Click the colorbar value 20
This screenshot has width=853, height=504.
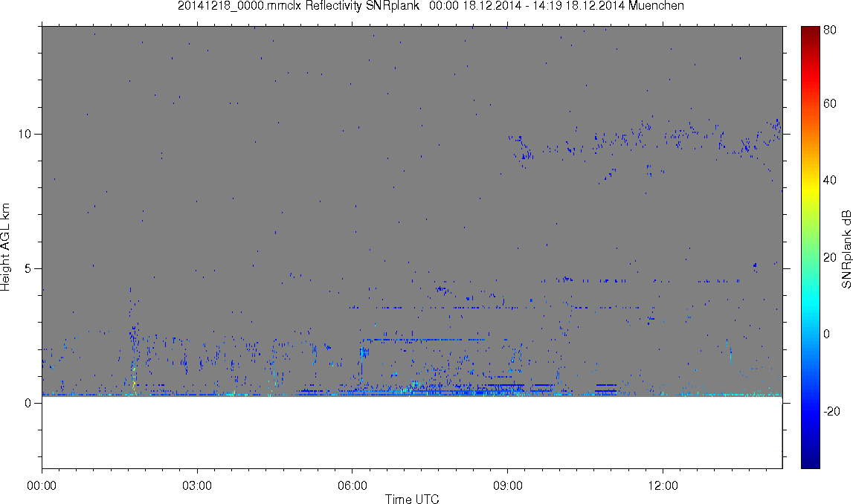point(830,256)
